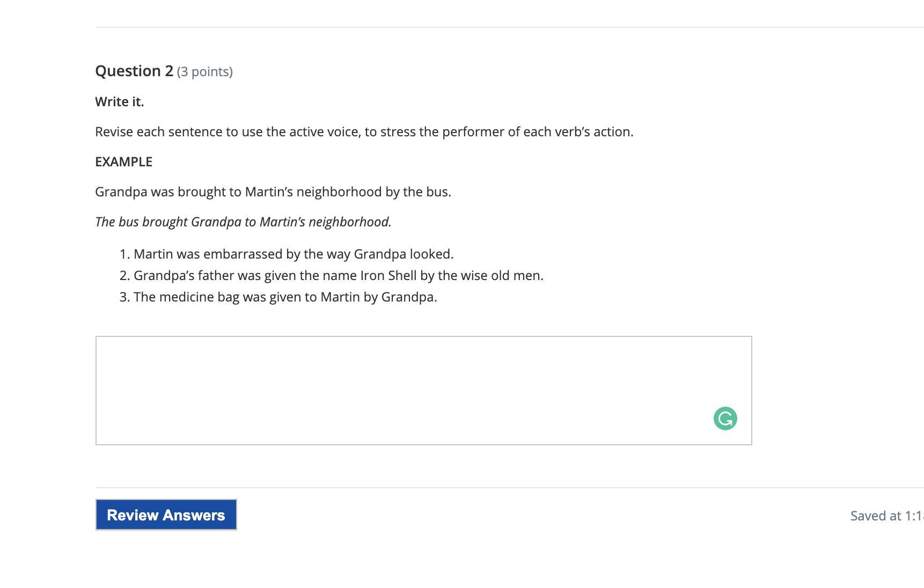Click the 'Write it.' bold text

(x=120, y=102)
